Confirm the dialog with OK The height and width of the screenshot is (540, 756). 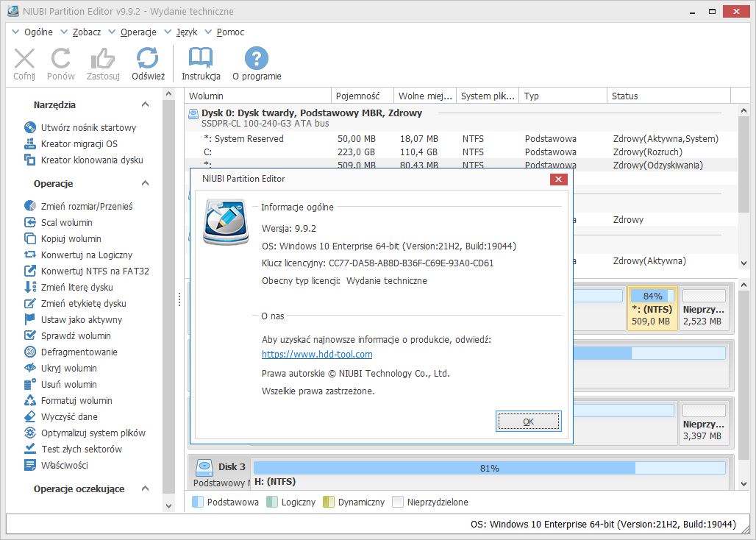(529, 422)
